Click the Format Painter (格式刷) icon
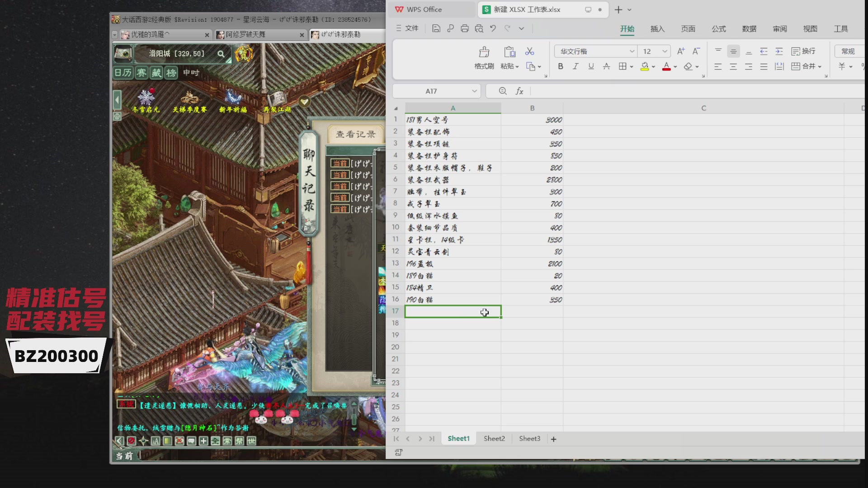This screenshot has height=488, width=868. click(x=484, y=52)
